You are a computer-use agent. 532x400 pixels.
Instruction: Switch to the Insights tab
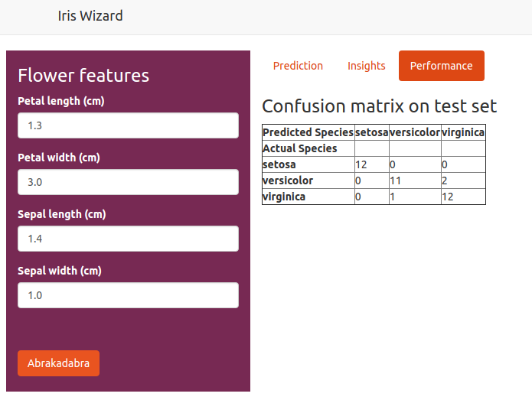[x=366, y=66]
